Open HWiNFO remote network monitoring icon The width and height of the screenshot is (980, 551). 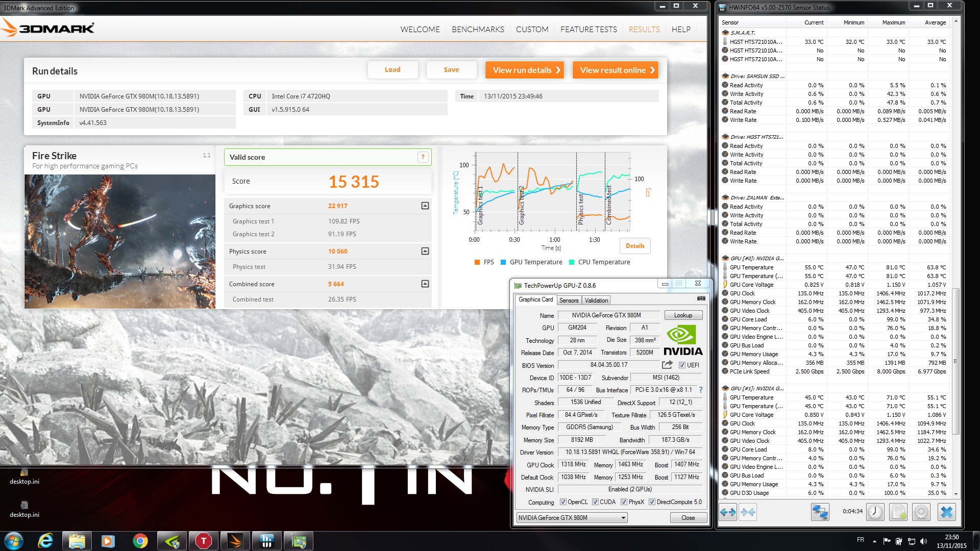pyautogui.click(x=820, y=512)
